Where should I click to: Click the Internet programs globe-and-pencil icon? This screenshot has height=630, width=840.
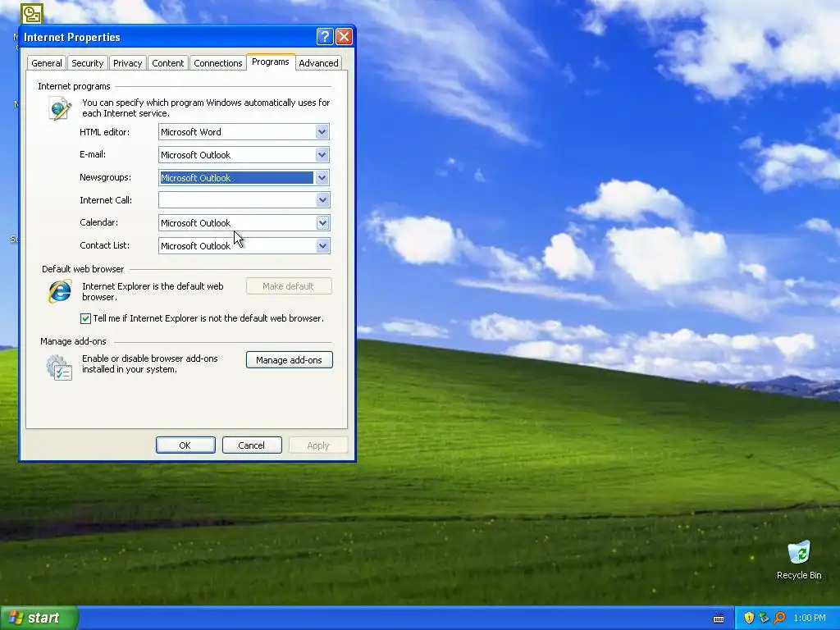(x=60, y=108)
